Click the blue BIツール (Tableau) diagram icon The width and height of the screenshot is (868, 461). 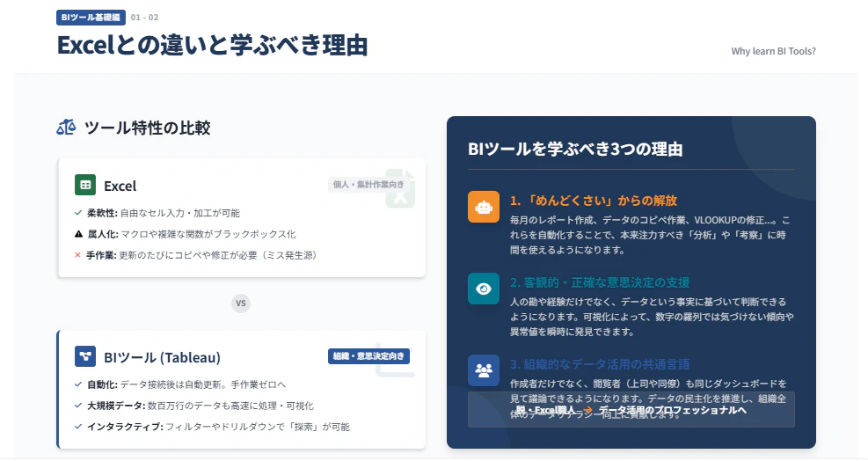pos(85,356)
